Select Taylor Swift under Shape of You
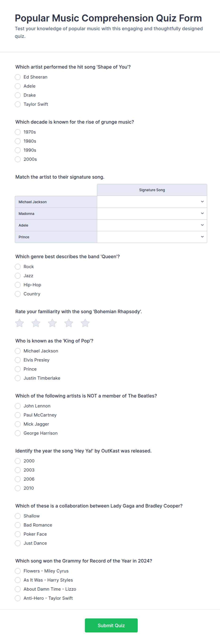 (x=18, y=104)
